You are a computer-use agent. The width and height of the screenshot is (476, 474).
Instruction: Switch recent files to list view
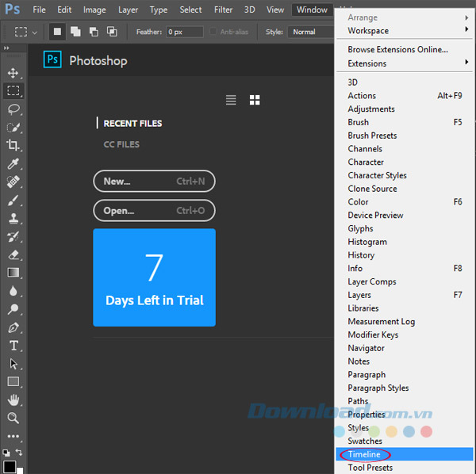tap(231, 100)
